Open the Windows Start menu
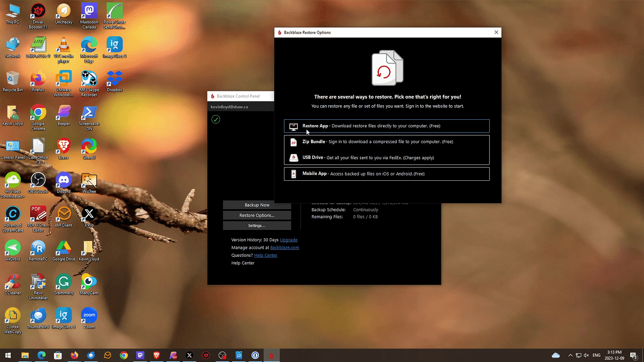 tap(8, 355)
